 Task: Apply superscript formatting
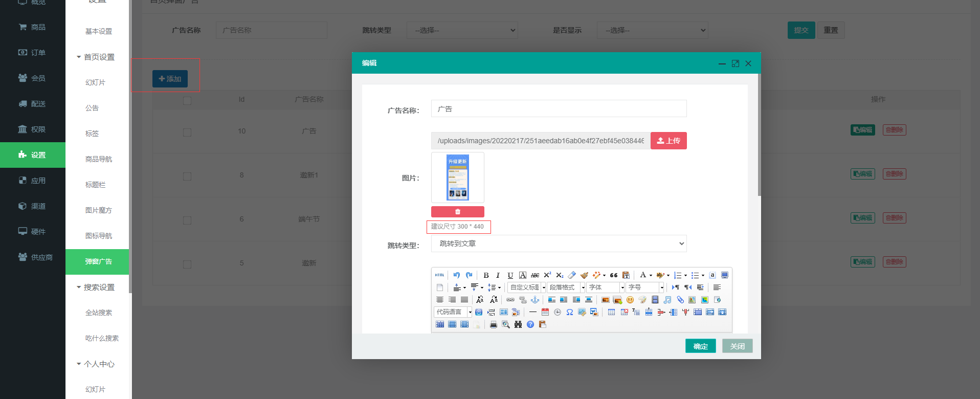(547, 275)
